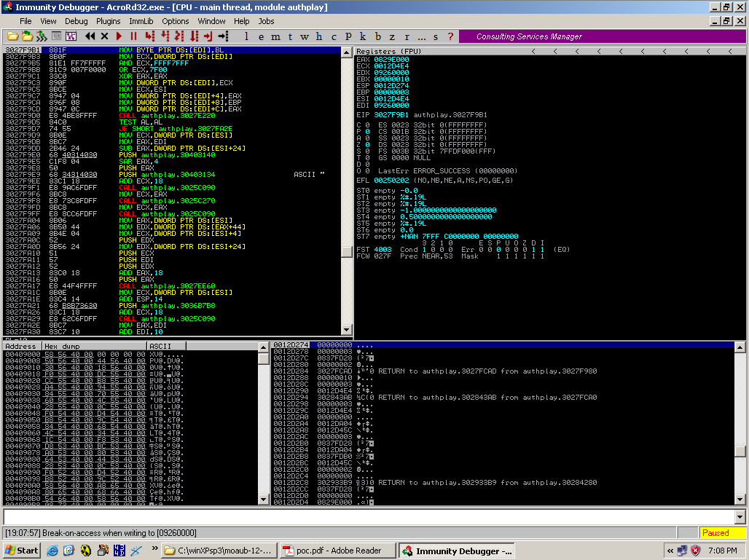
Task: Expand the command input dropdown arrow
Action: pyautogui.click(x=740, y=516)
